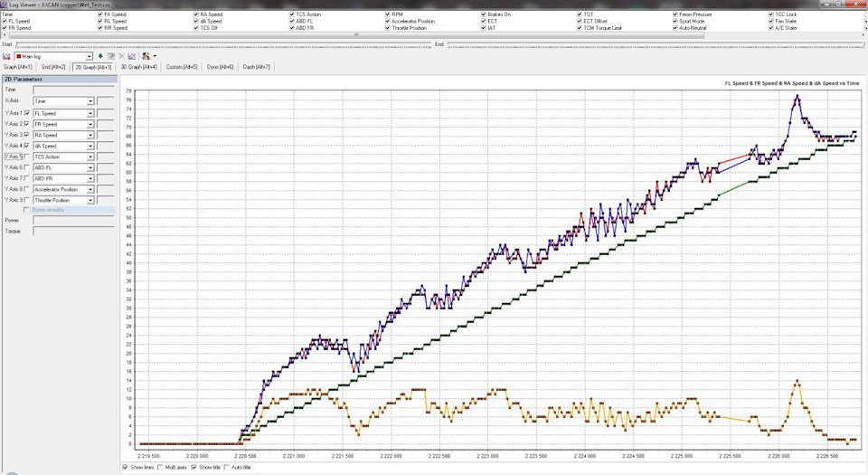This screenshot has height=475, width=868.
Task: Toggle the RPM channel checkbox
Action: tap(388, 14)
